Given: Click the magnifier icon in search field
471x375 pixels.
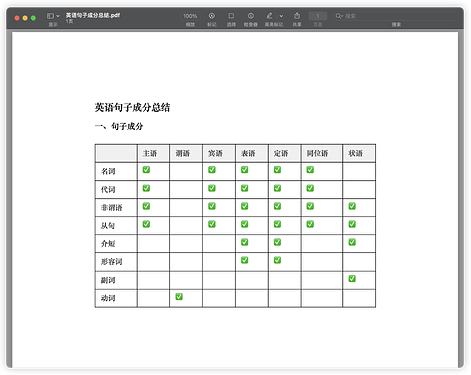Looking at the screenshot, I should [x=339, y=16].
